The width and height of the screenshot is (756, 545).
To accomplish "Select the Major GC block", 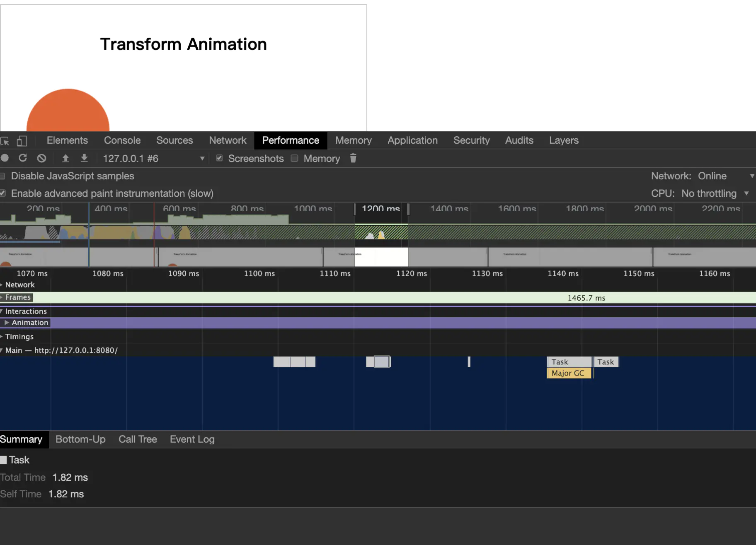I will point(568,373).
